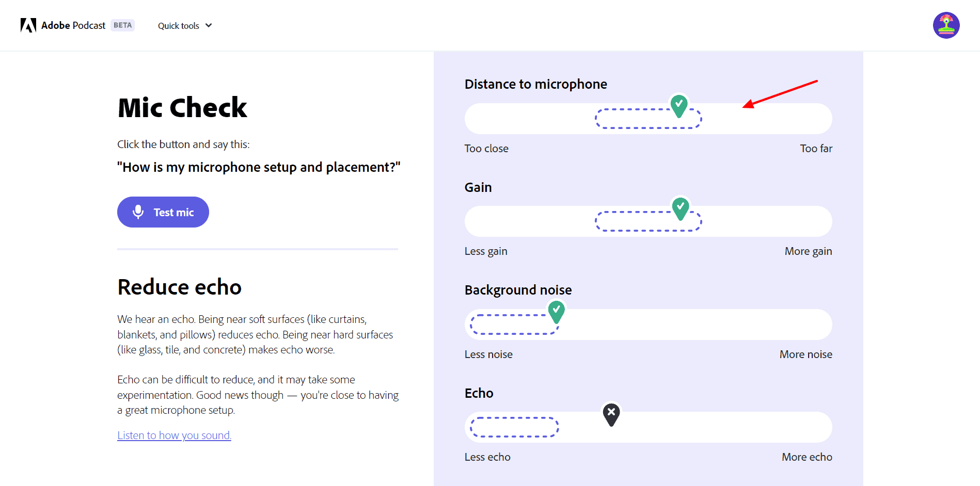Click the microphone icon in Test mic
This screenshot has height=486, width=980.
tap(138, 212)
